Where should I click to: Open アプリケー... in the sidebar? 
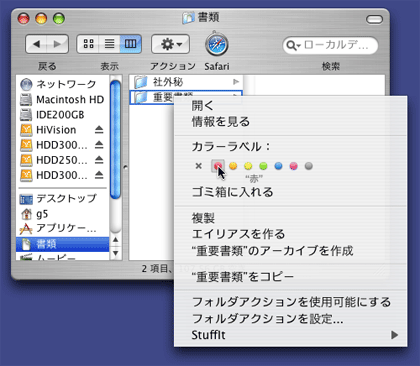pyautogui.click(x=63, y=228)
